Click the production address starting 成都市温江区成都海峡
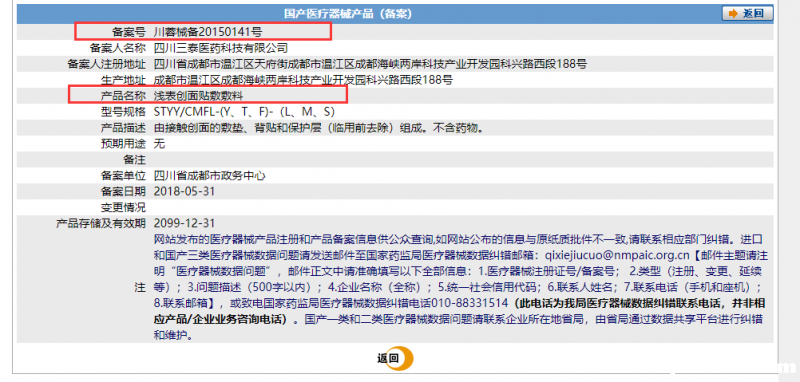 (303, 80)
